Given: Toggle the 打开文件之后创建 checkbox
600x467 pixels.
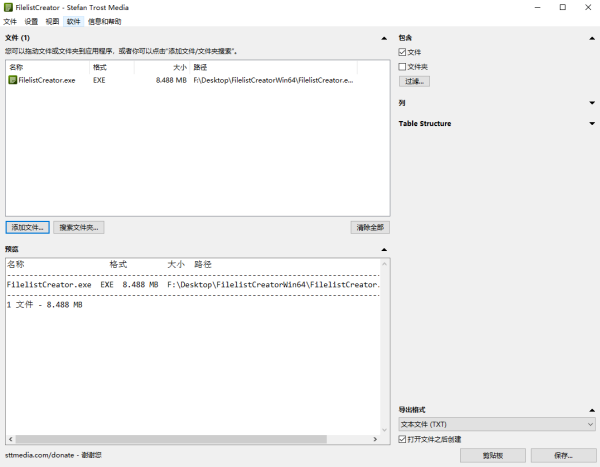Looking at the screenshot, I should click(402, 439).
